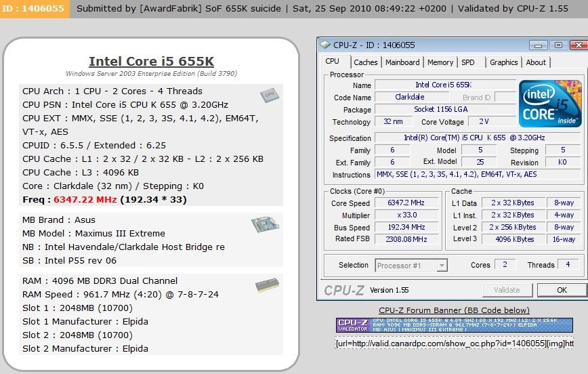Click the Cores count field
The width and height of the screenshot is (588, 374).
click(505, 264)
